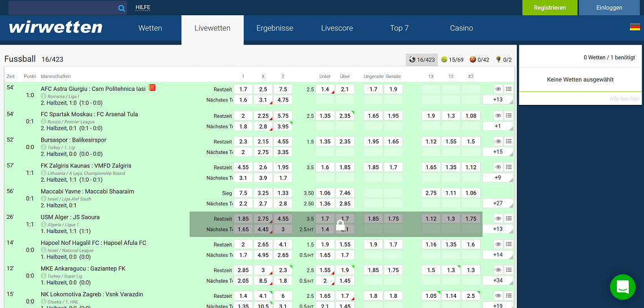The height and width of the screenshot is (308, 644).
Task: Expand +14 more markets for Hapoel Nof Hagalil
Action: pos(498,254)
